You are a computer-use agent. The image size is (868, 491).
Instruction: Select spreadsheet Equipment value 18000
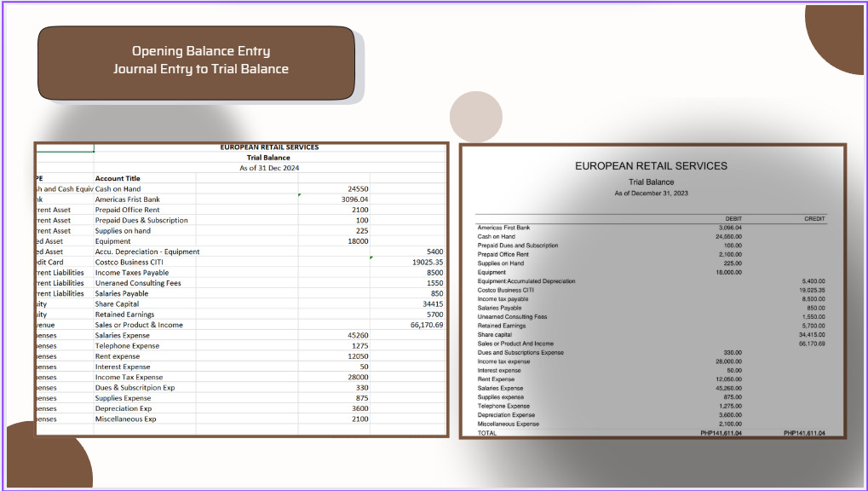coord(358,241)
